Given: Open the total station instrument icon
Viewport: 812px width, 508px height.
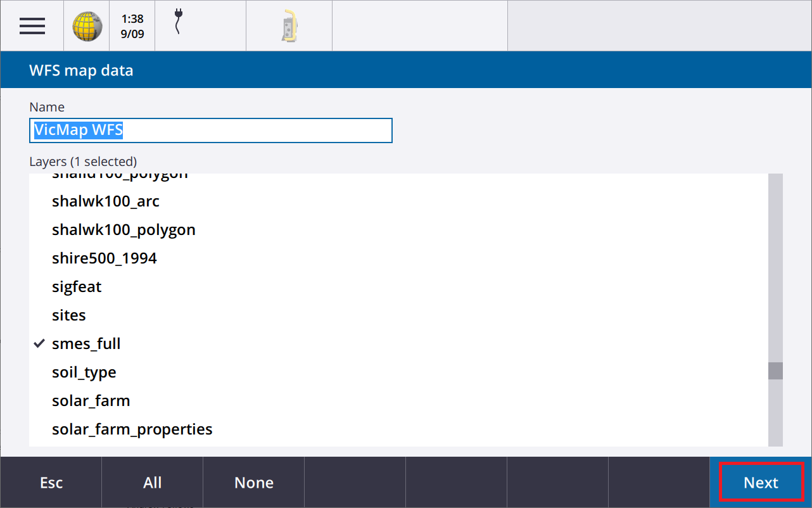Looking at the screenshot, I should tap(289, 26).
